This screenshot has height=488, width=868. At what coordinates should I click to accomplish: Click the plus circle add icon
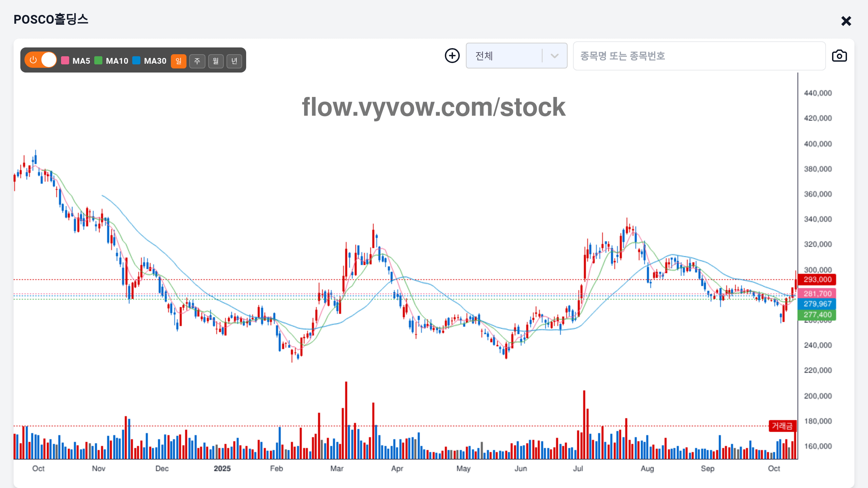coord(452,56)
